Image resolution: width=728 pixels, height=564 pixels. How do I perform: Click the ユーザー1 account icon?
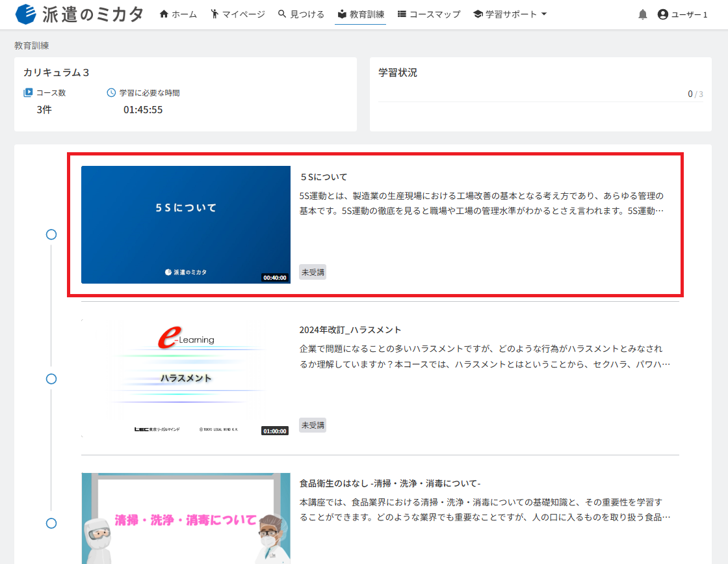tap(662, 14)
